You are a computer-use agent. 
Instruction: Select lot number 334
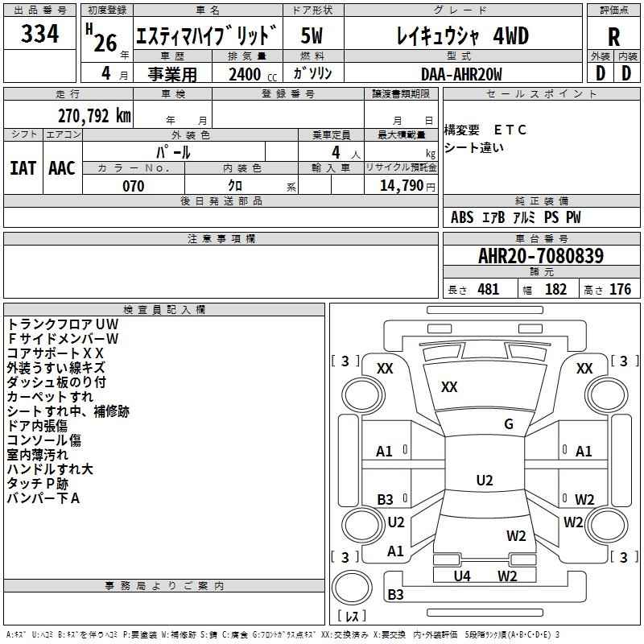tap(39, 33)
